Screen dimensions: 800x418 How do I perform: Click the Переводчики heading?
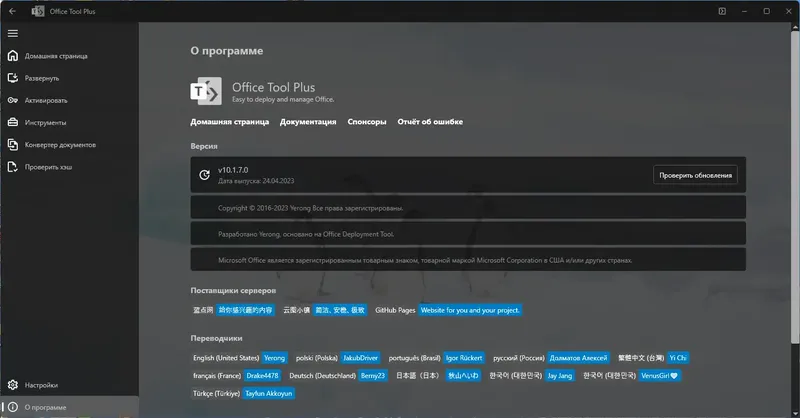tap(216, 338)
